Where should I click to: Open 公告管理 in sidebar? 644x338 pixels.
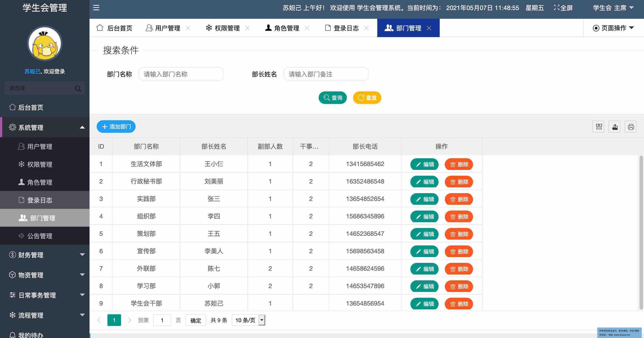click(x=40, y=236)
